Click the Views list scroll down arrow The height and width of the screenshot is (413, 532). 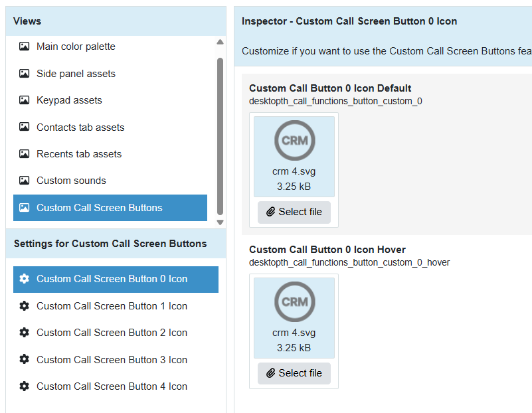point(220,222)
